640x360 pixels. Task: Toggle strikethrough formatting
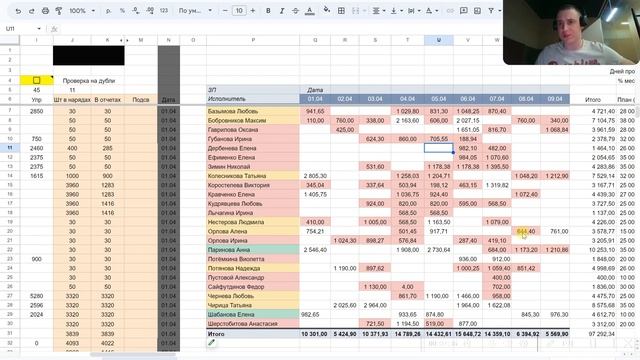tap(296, 11)
